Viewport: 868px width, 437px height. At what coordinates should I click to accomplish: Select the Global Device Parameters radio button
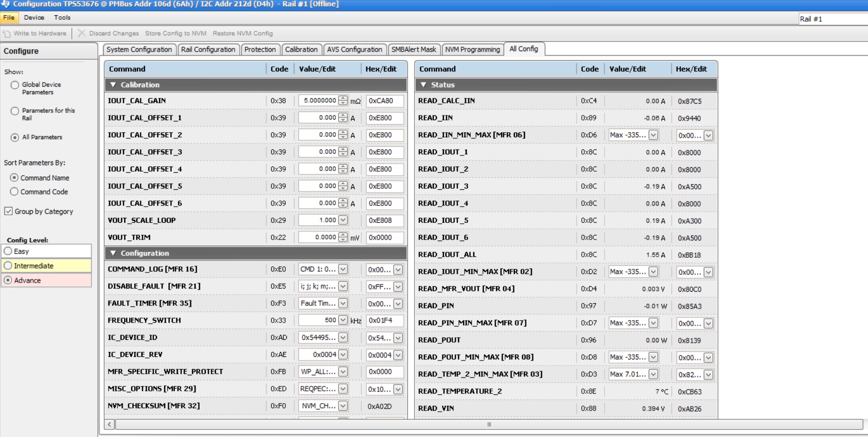coord(15,85)
